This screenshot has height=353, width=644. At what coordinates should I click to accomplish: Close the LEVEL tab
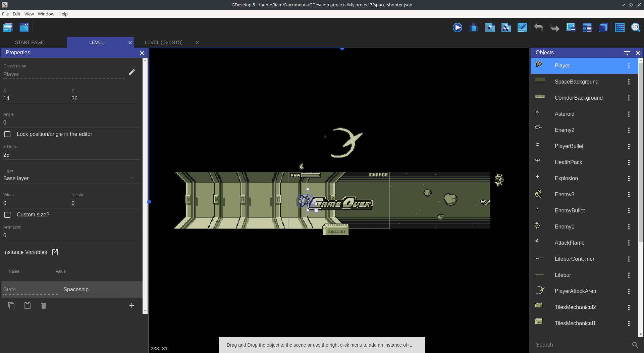pyautogui.click(x=130, y=43)
